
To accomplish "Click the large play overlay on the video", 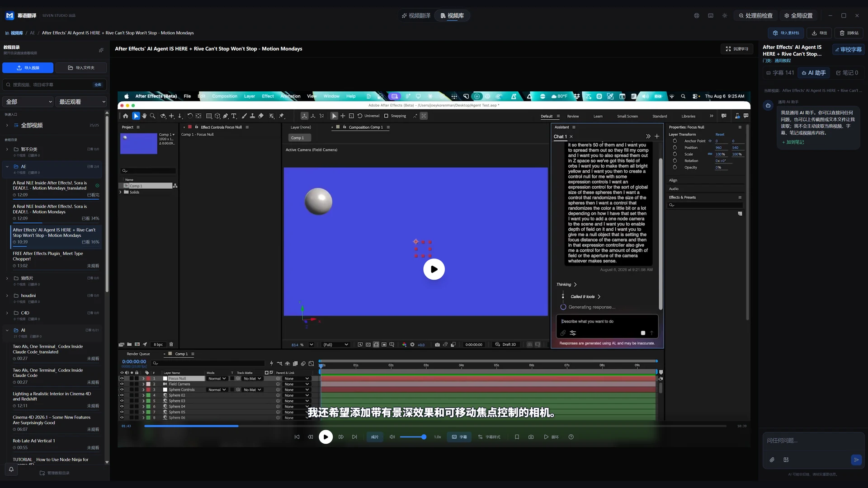I will (434, 269).
